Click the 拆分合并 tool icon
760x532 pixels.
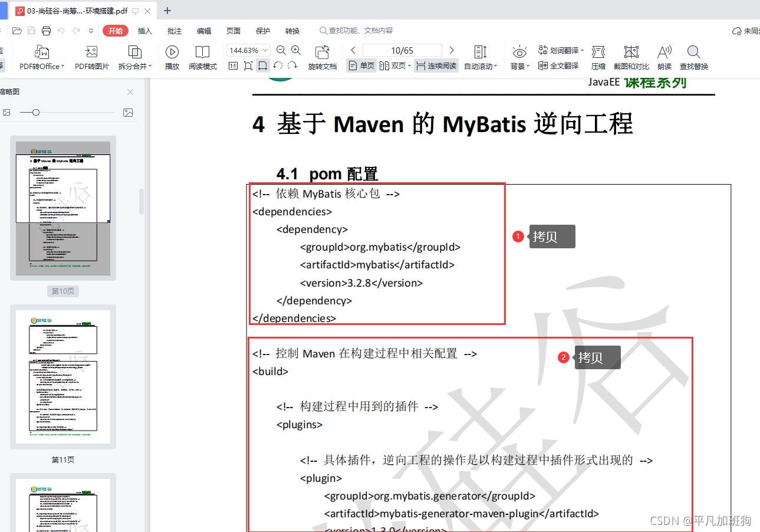[x=135, y=52]
